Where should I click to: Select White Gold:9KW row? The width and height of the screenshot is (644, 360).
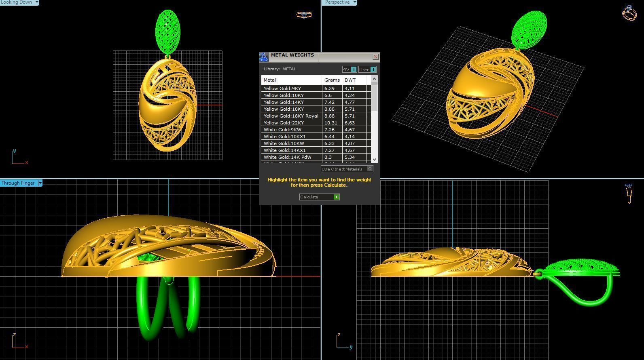pyautogui.click(x=316, y=130)
